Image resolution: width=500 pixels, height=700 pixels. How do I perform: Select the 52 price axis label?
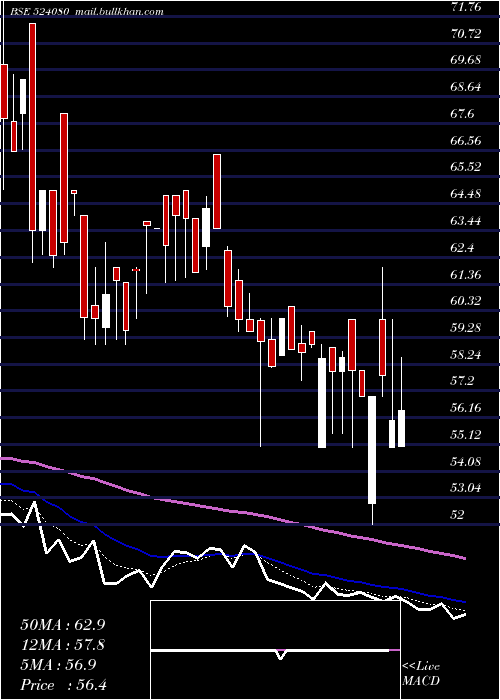pos(458,515)
